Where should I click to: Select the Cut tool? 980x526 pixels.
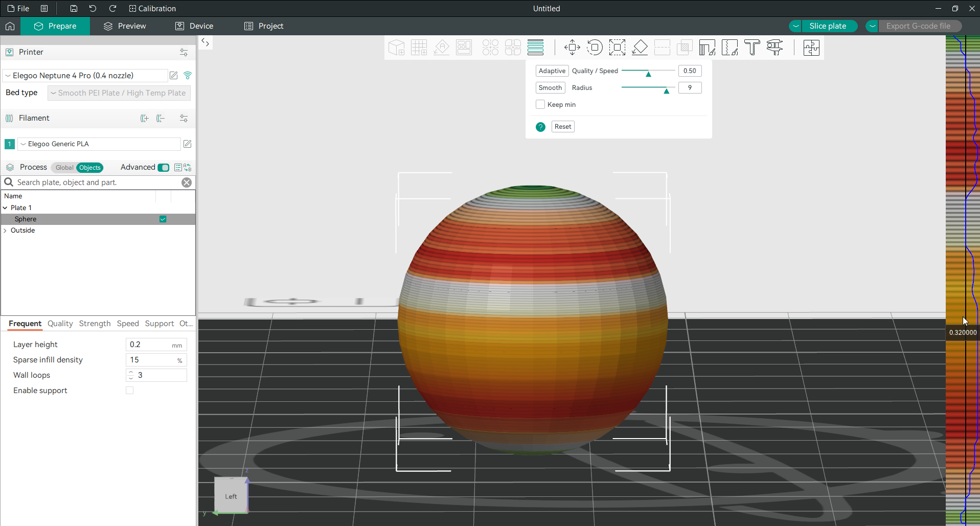click(x=662, y=48)
